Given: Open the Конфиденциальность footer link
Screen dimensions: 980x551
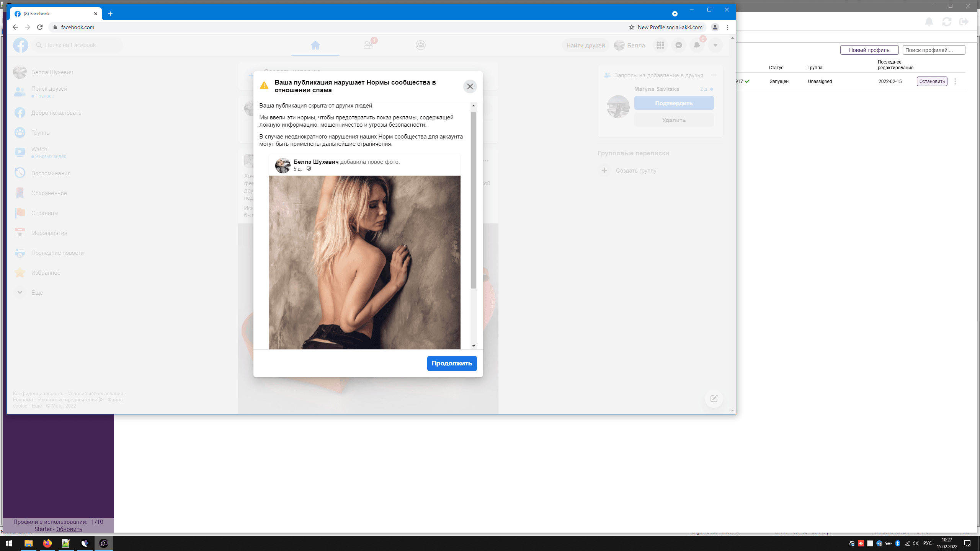Looking at the screenshot, I should pyautogui.click(x=38, y=393).
